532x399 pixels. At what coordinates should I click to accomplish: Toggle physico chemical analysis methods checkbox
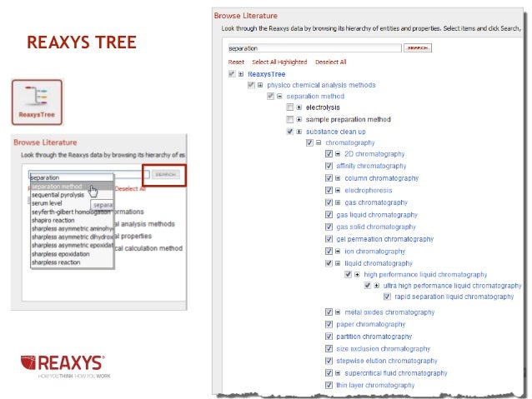point(251,85)
